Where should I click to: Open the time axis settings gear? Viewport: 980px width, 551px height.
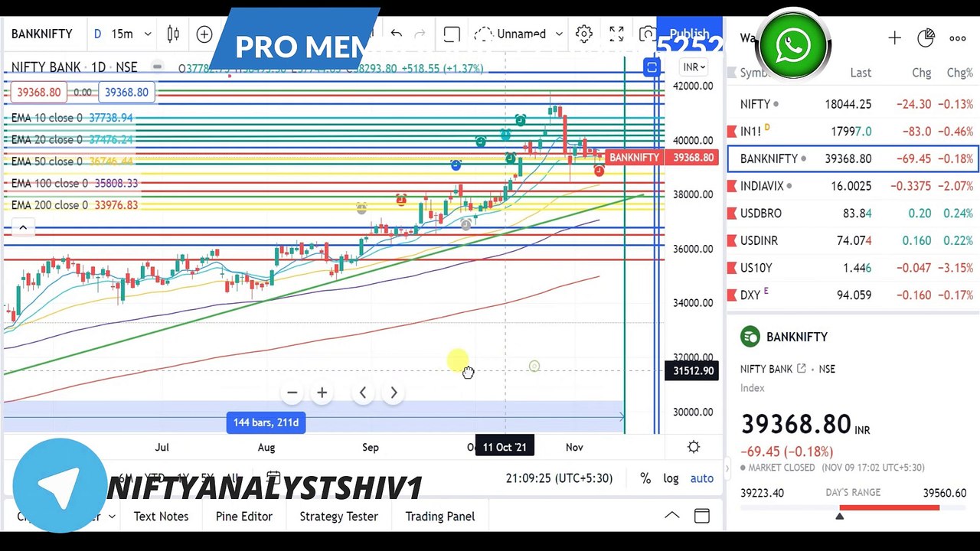pos(694,447)
